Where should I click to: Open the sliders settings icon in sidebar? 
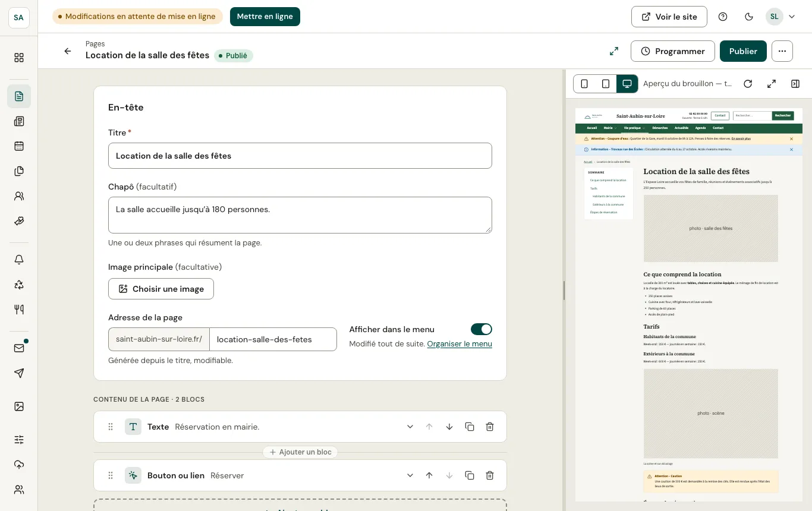pyautogui.click(x=19, y=440)
